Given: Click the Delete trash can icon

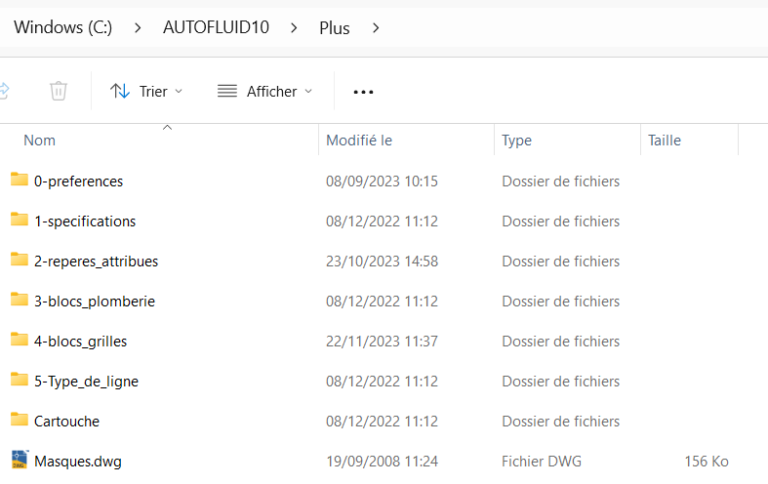Looking at the screenshot, I should [x=58, y=91].
